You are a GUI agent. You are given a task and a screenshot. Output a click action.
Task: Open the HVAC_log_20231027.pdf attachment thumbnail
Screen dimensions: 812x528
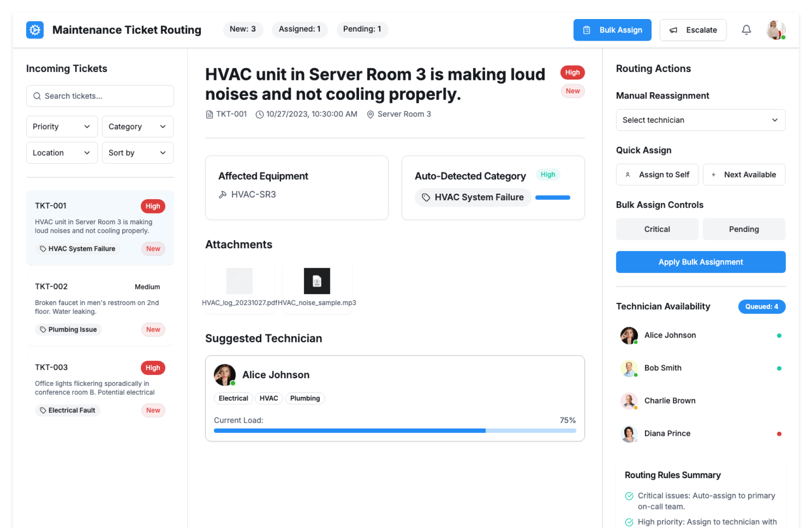pos(239,281)
